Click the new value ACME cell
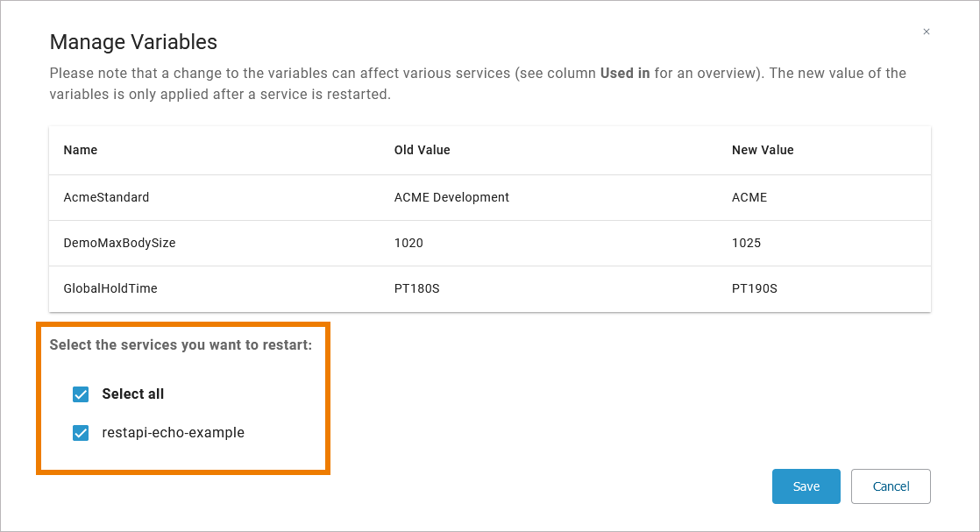Image resolution: width=980 pixels, height=532 pixels. (x=749, y=197)
